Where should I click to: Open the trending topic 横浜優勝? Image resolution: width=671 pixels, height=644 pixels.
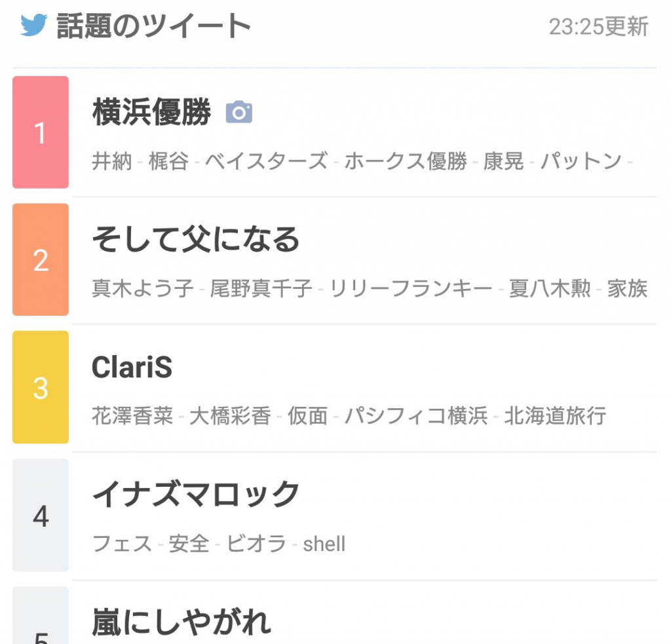[151, 113]
